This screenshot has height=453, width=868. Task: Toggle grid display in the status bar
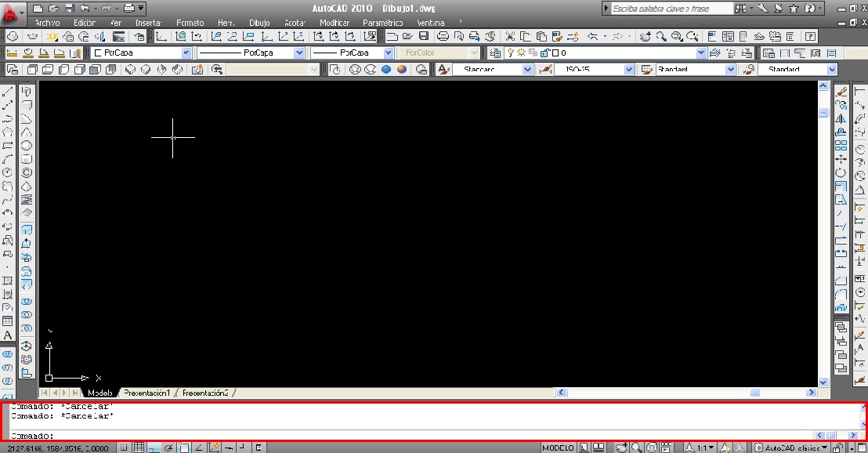(x=139, y=447)
